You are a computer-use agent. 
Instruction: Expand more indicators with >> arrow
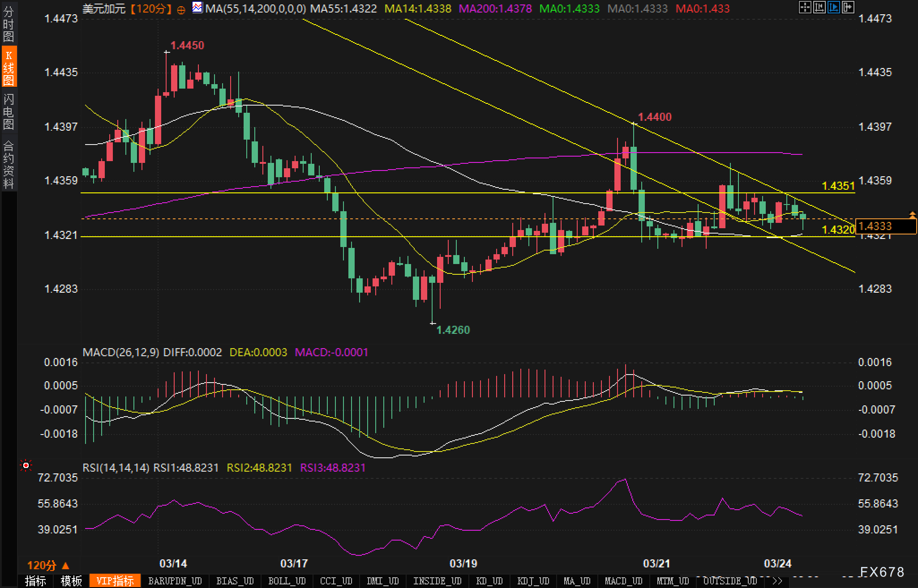(778, 581)
